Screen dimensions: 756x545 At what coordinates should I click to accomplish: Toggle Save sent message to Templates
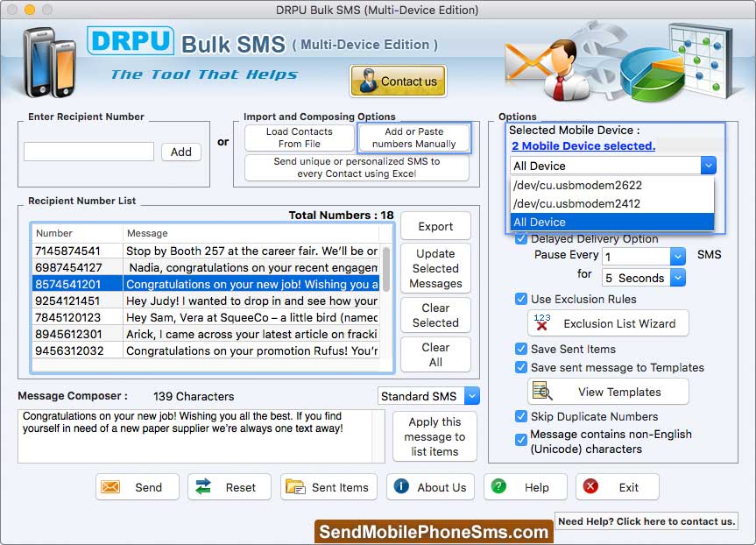point(520,367)
